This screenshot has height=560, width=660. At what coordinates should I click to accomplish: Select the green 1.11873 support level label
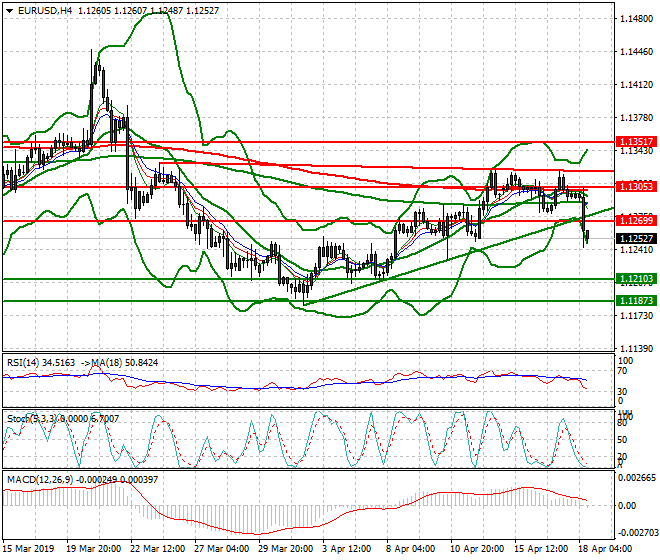click(637, 301)
